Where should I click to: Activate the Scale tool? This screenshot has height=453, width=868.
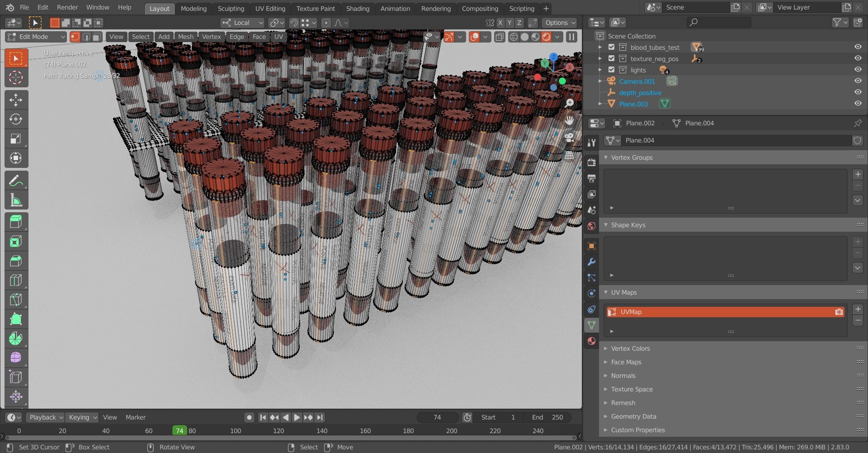[x=16, y=138]
